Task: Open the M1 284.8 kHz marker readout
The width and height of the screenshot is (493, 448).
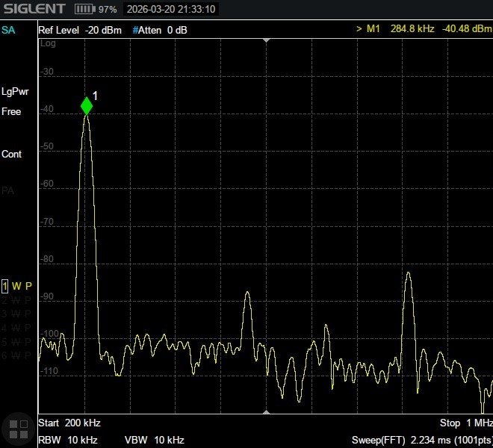Action: (424, 29)
